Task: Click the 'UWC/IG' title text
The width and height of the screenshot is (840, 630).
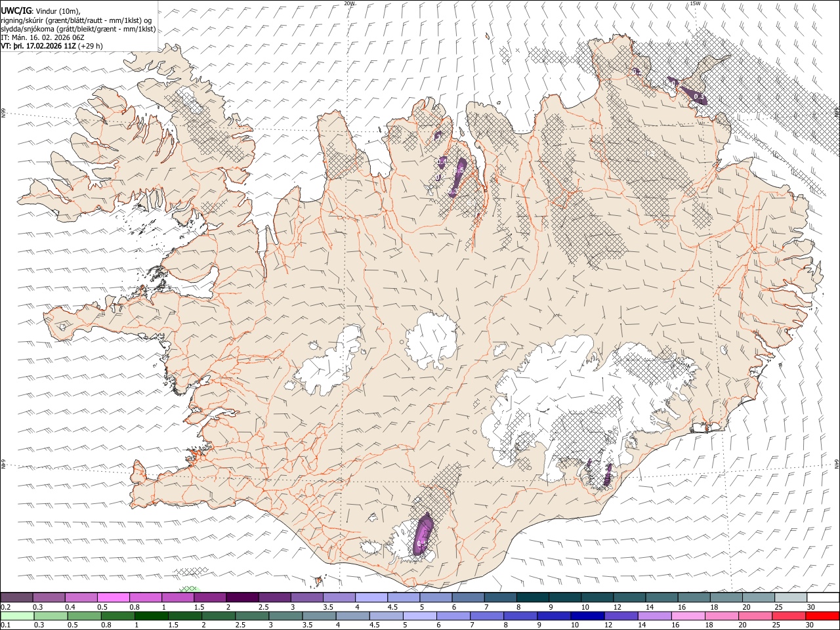Action: 16,10
